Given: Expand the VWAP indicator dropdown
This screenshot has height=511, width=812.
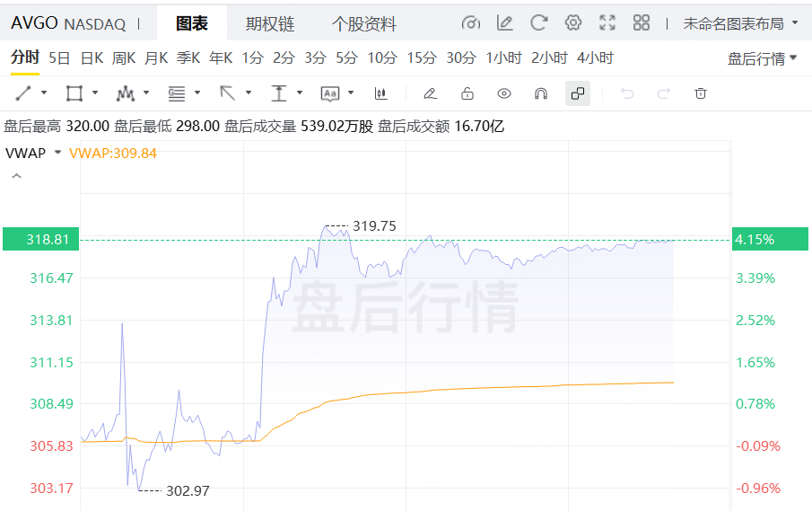Looking at the screenshot, I should [58, 153].
